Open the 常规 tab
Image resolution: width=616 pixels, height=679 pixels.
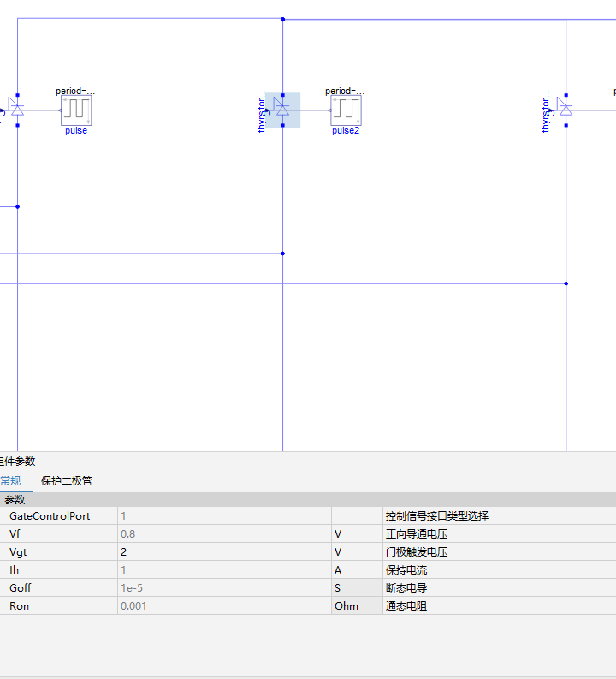click(x=10, y=480)
